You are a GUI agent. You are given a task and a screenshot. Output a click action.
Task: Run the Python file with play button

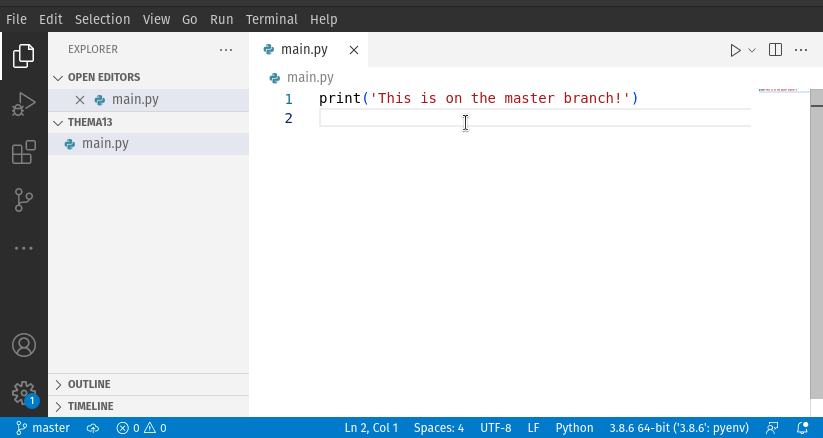pyautogui.click(x=735, y=50)
